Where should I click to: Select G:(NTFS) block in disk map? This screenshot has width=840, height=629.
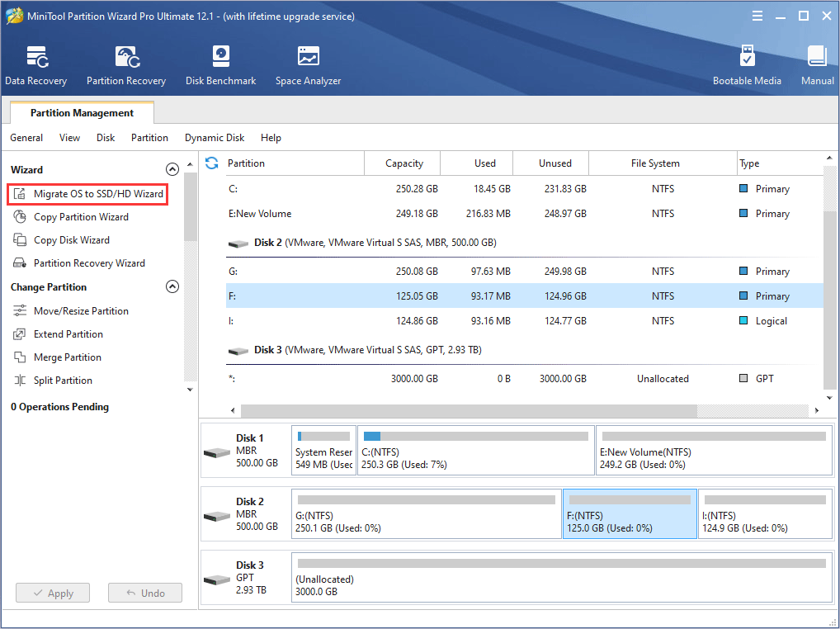pos(427,513)
